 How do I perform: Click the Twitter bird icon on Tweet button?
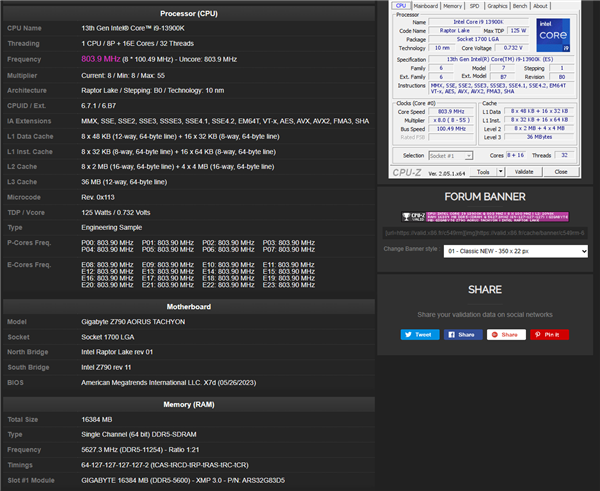coord(408,334)
